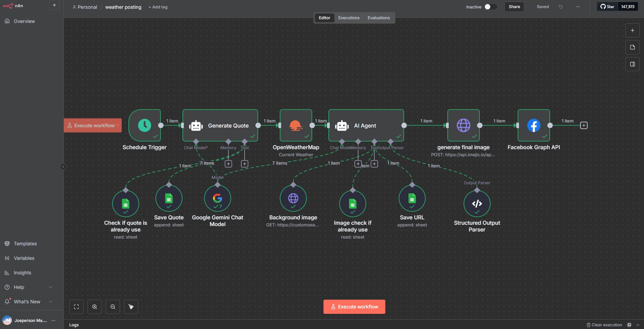The height and width of the screenshot is (329, 644).
Task: Collapse the left sidebar
Action: pos(63,167)
